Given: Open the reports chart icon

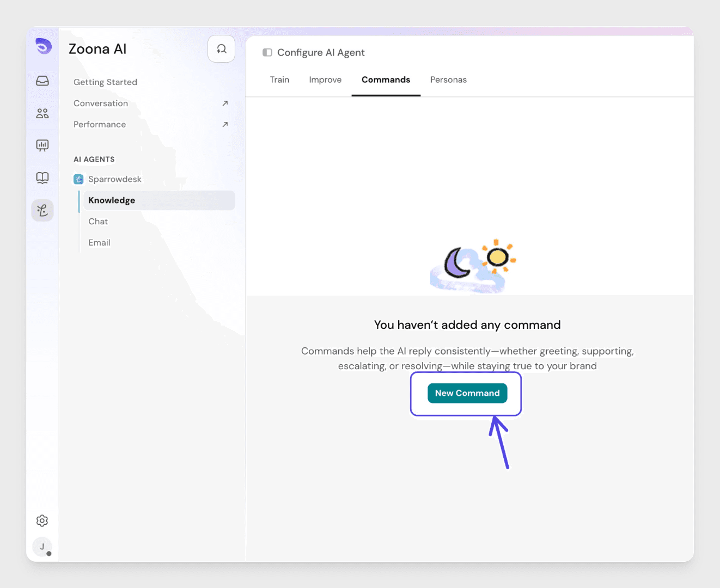Looking at the screenshot, I should point(42,145).
